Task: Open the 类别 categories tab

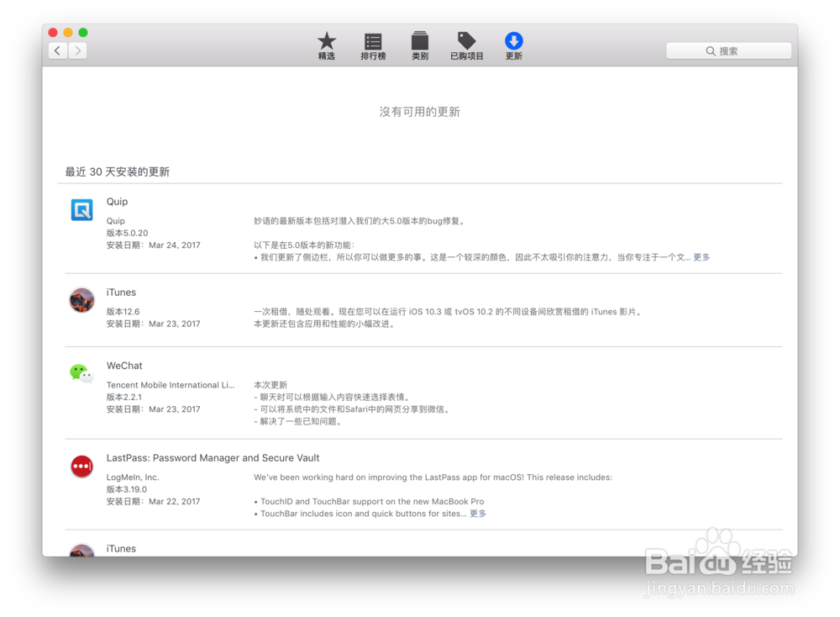Action: (419, 45)
